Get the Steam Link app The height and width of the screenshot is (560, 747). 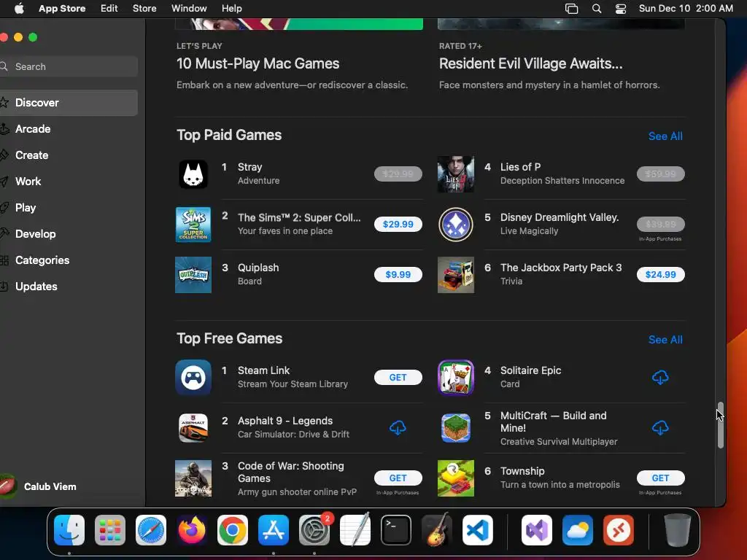click(x=398, y=378)
